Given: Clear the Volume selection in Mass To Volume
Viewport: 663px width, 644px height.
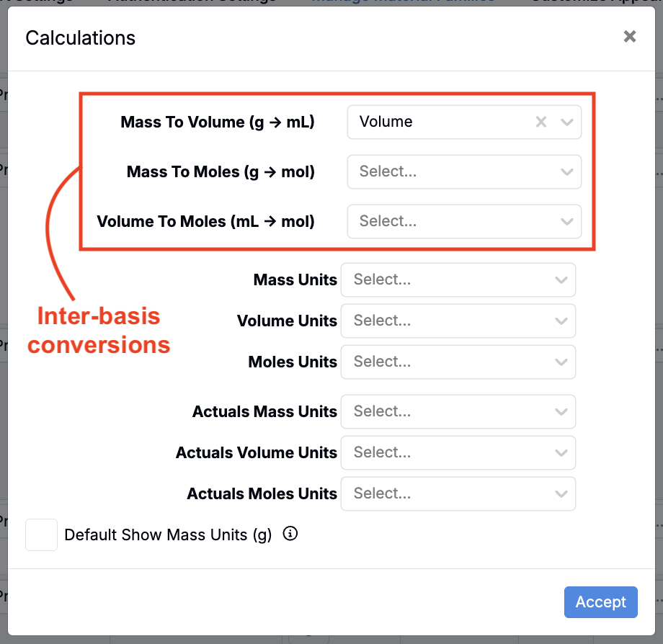Looking at the screenshot, I should (541, 122).
